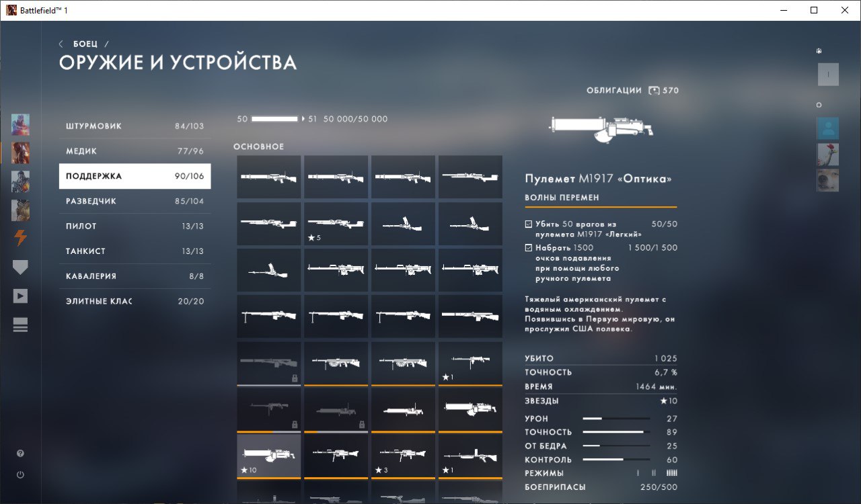861x504 pixels.
Task: Click the ОТ БЕДРА stat bar
Action: [616, 446]
